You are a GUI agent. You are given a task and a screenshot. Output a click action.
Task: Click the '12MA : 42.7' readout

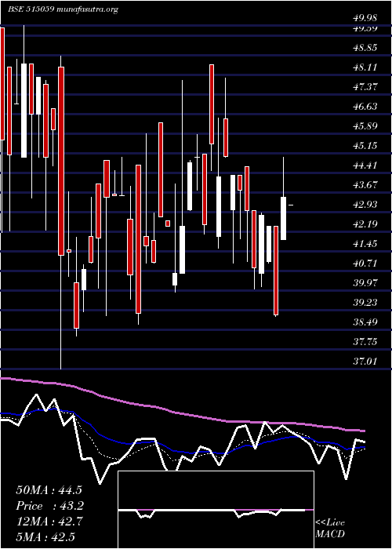49,522
